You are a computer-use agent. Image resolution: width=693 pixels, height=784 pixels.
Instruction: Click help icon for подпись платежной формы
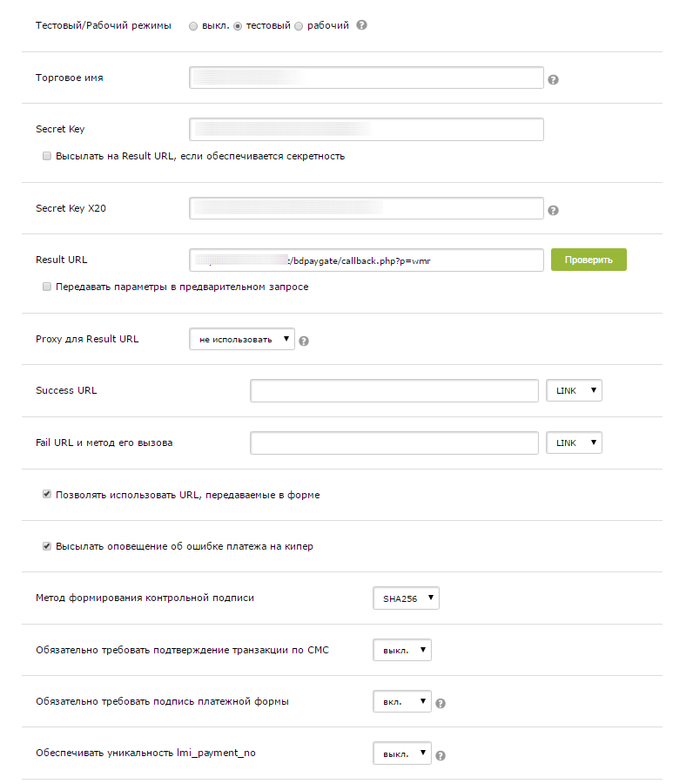tap(441, 704)
